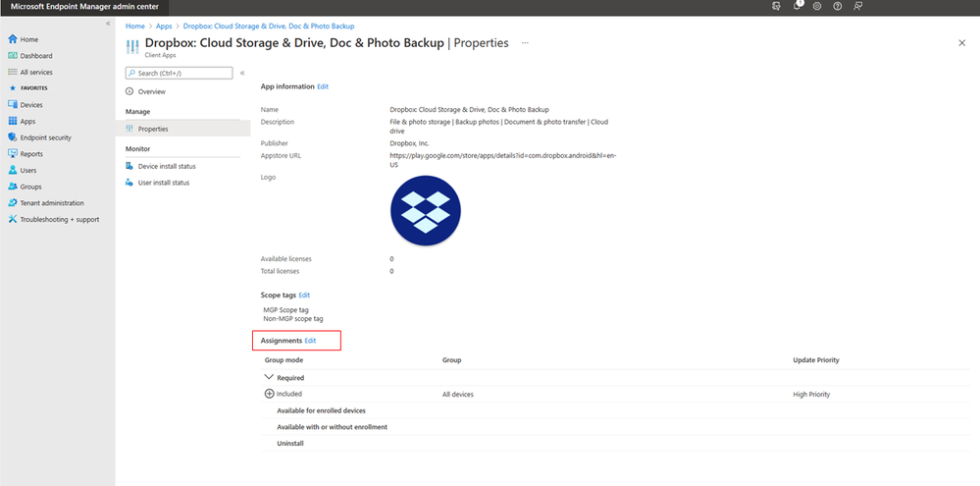The width and height of the screenshot is (980, 486).
Task: Edit App information
Action: (323, 86)
